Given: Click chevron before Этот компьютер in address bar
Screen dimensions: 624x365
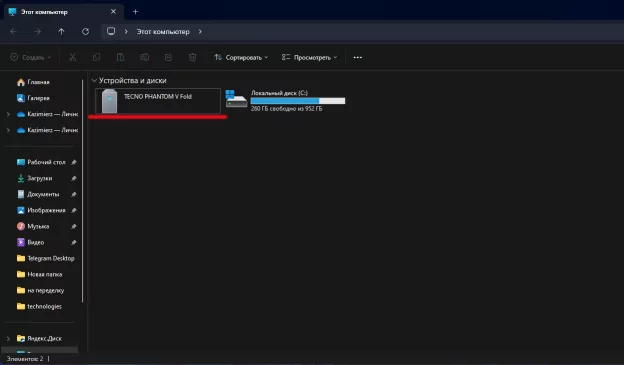Looking at the screenshot, I should click(126, 31).
